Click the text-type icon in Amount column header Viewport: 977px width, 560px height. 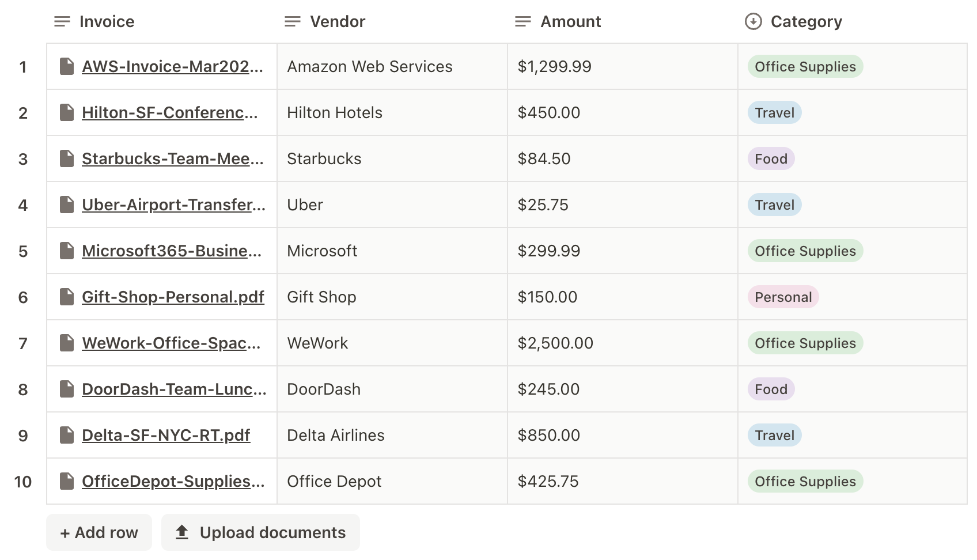(x=523, y=21)
